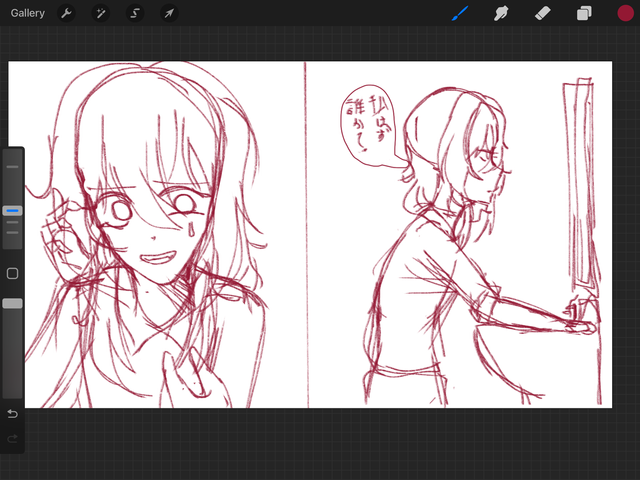Activate the Transform arrow tool

169,13
